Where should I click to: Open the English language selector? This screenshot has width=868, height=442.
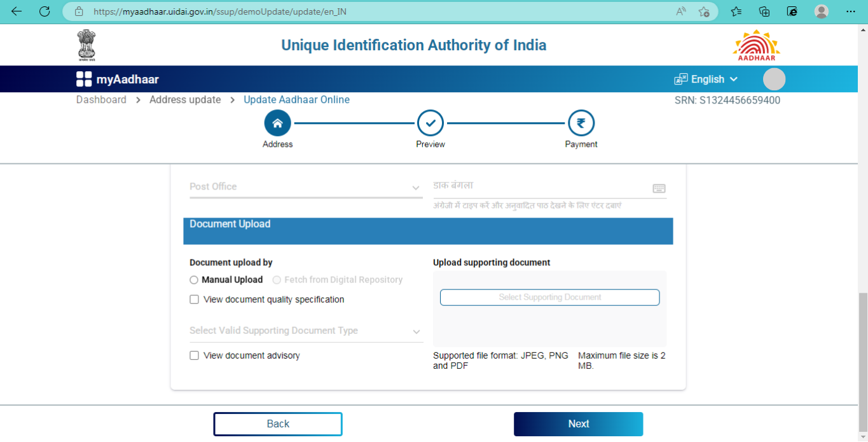point(706,79)
